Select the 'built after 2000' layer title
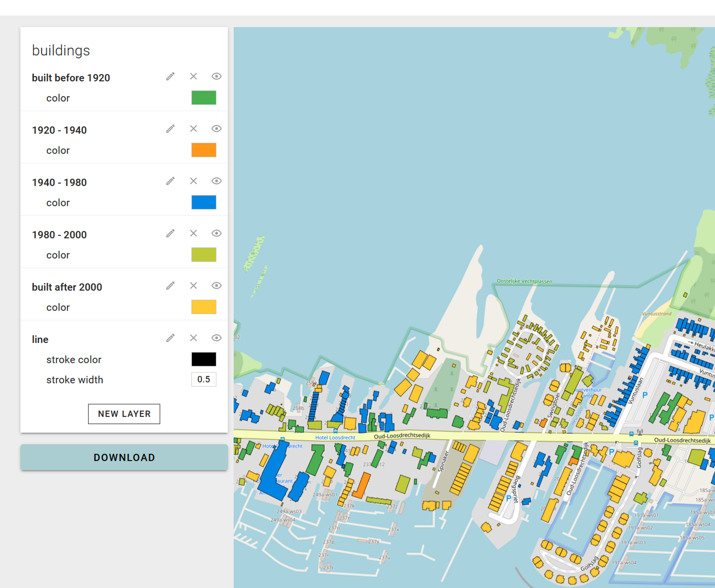 67,287
